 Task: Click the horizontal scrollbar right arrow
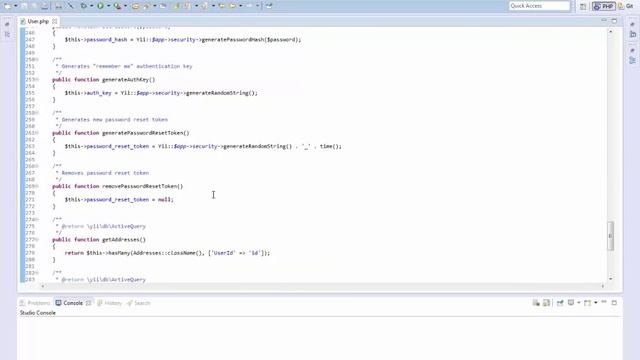coord(602,286)
